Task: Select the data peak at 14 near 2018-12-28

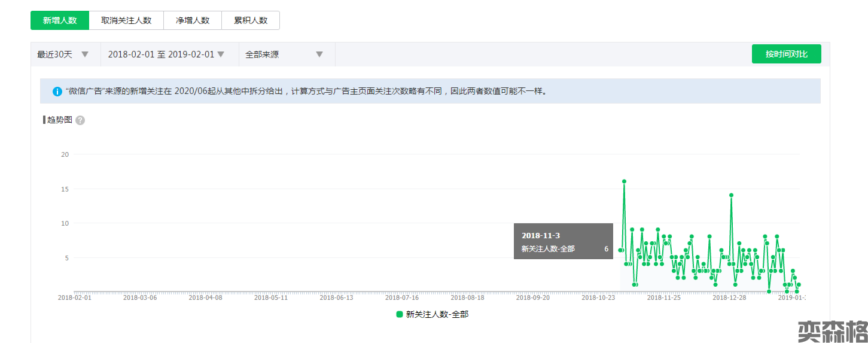Action: coord(731,195)
